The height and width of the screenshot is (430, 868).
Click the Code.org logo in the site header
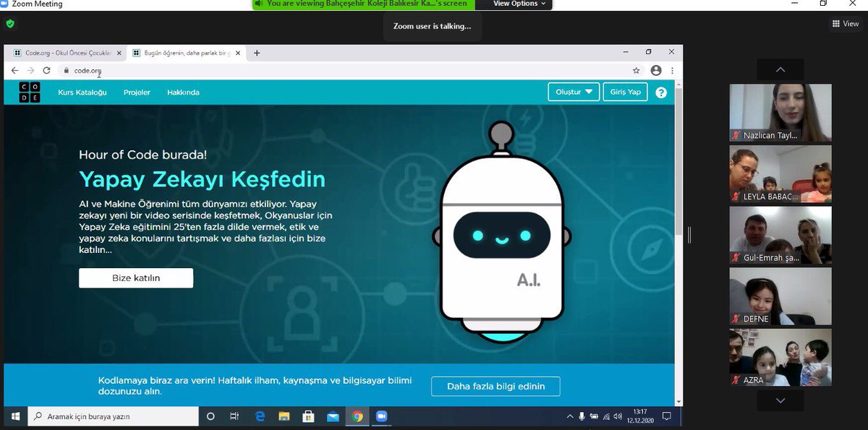(x=30, y=93)
